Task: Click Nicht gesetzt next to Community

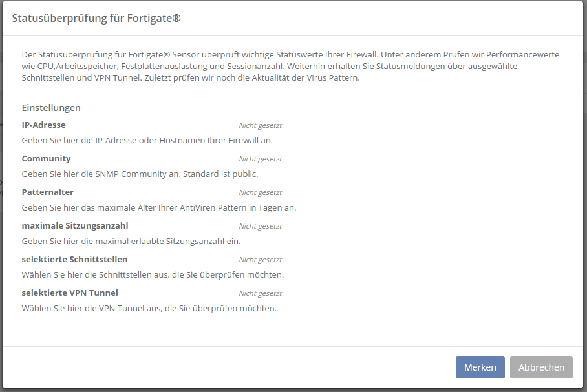Action: click(x=261, y=158)
